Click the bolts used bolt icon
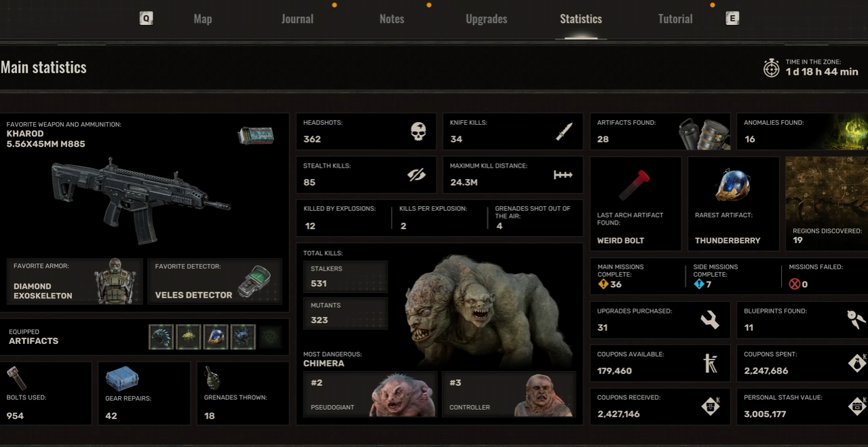 [x=16, y=378]
